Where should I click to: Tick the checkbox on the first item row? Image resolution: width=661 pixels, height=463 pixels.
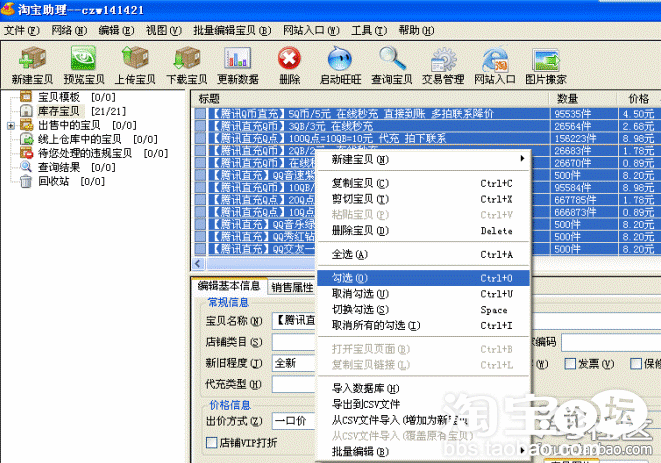pos(201,114)
